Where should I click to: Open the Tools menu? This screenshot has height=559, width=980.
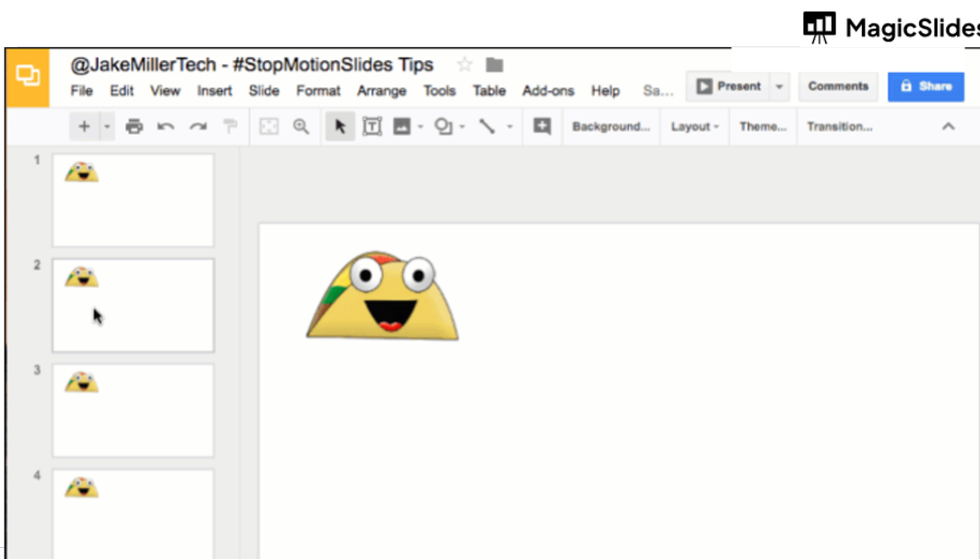point(440,90)
